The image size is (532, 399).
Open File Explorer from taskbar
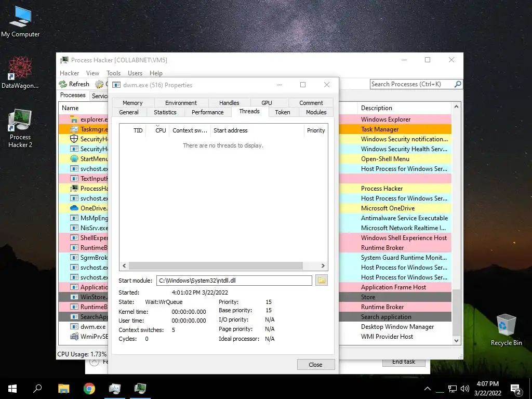[63, 389]
